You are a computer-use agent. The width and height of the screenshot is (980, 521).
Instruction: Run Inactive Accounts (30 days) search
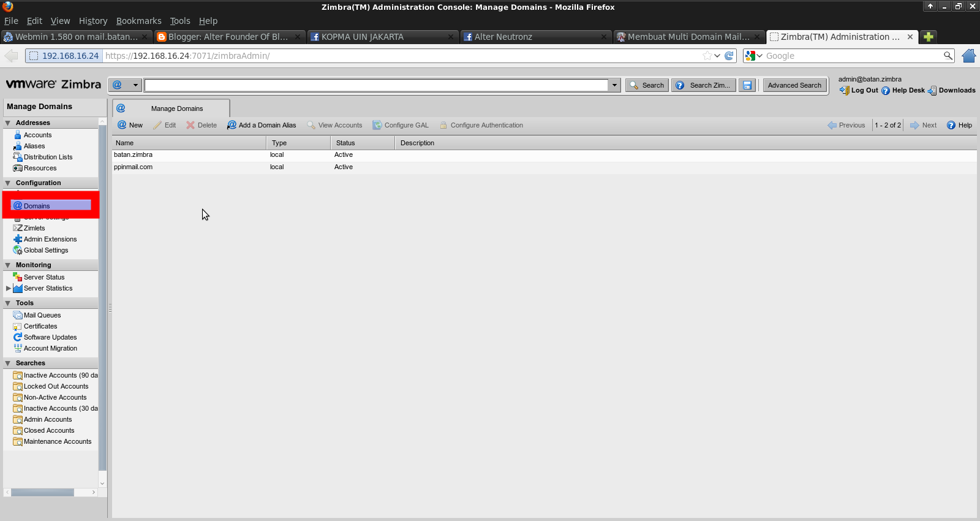click(x=60, y=408)
